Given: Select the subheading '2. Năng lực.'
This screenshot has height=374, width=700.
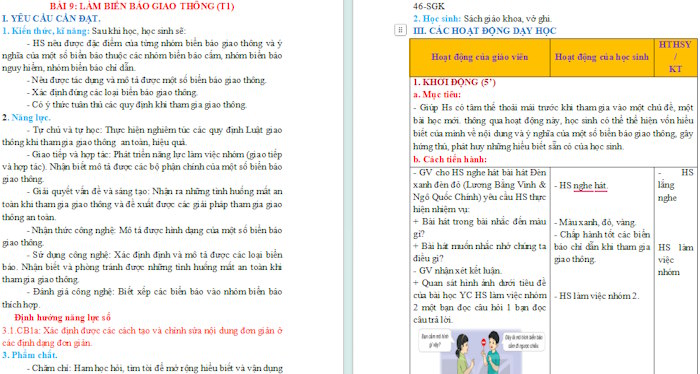Looking at the screenshot, I should tap(26, 117).
